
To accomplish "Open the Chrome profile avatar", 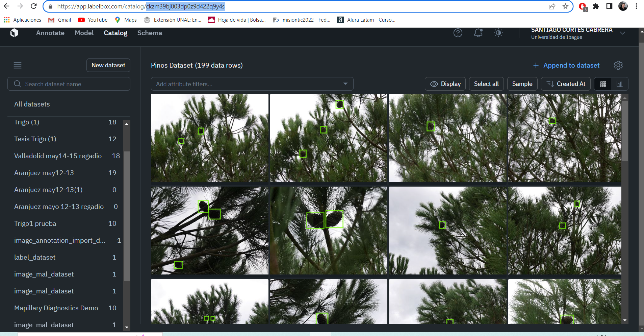I will [x=623, y=6].
